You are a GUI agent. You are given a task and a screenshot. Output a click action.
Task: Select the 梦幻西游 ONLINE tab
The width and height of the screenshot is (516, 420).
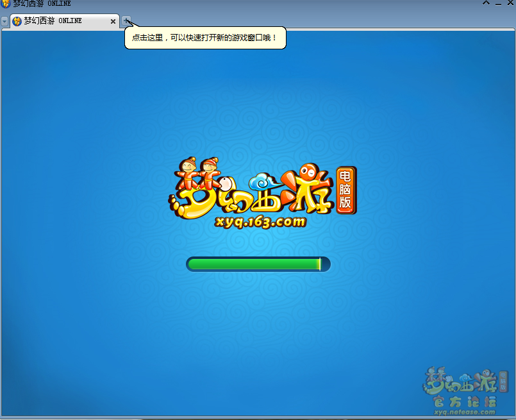(65, 21)
